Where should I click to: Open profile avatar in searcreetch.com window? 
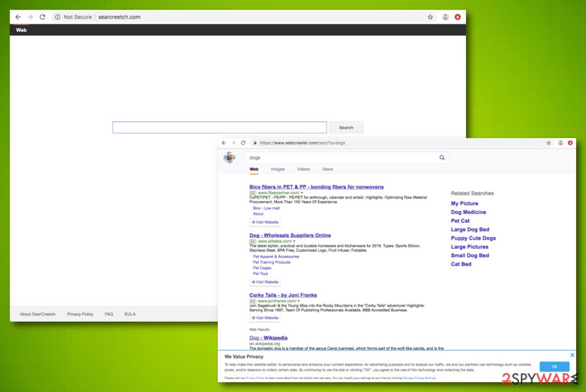[445, 17]
